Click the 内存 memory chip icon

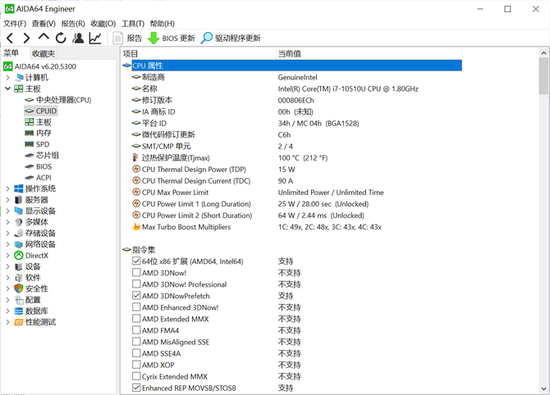tap(29, 133)
